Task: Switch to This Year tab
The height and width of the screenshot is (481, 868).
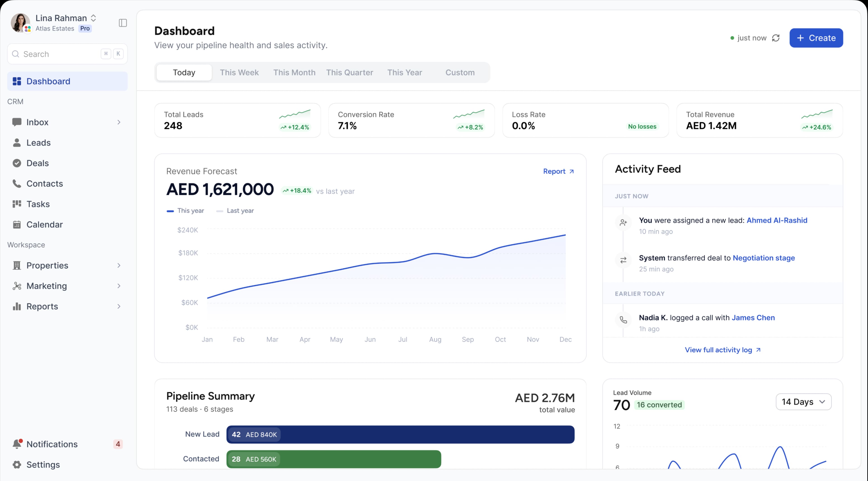Action: (x=405, y=73)
